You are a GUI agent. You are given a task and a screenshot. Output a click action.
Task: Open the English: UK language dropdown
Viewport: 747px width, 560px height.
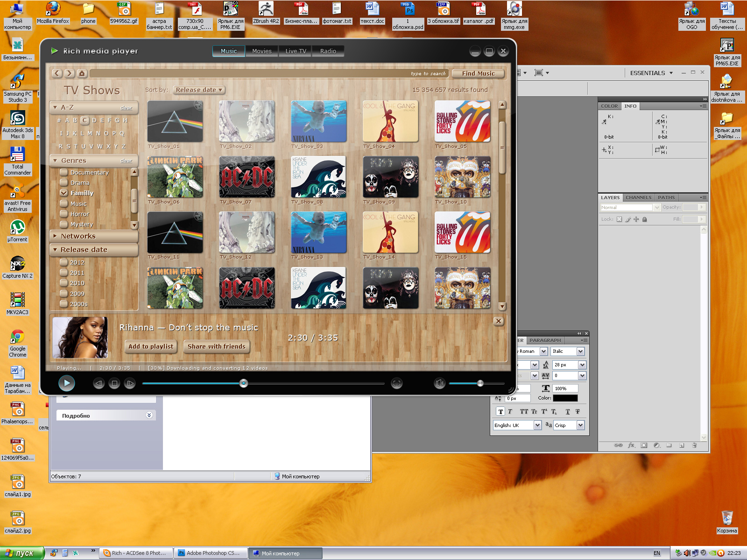click(537, 425)
